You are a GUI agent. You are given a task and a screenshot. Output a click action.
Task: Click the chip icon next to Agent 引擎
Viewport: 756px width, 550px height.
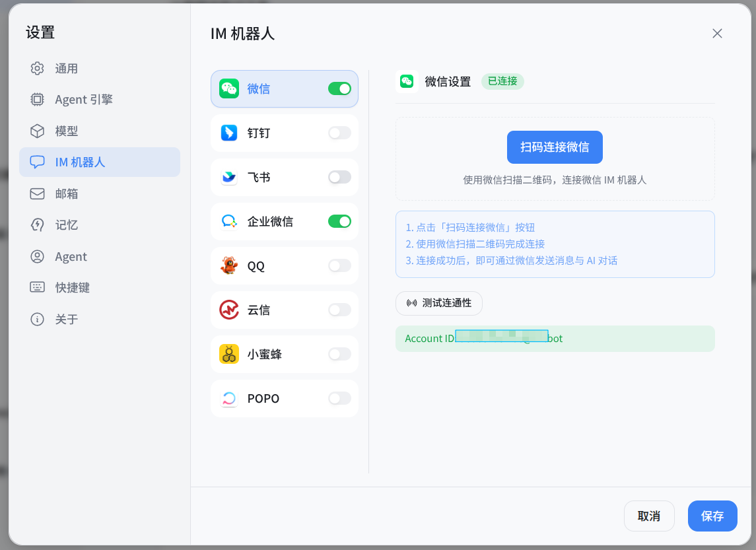(x=37, y=99)
